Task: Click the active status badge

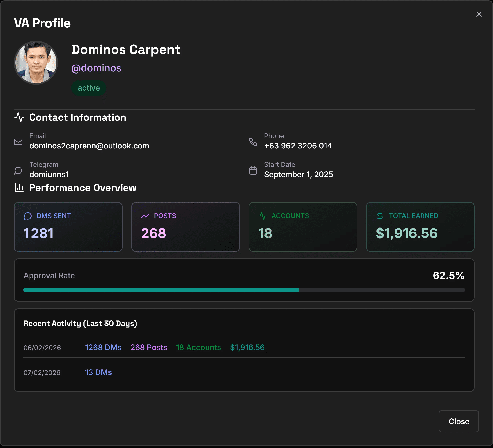Action: (x=89, y=88)
